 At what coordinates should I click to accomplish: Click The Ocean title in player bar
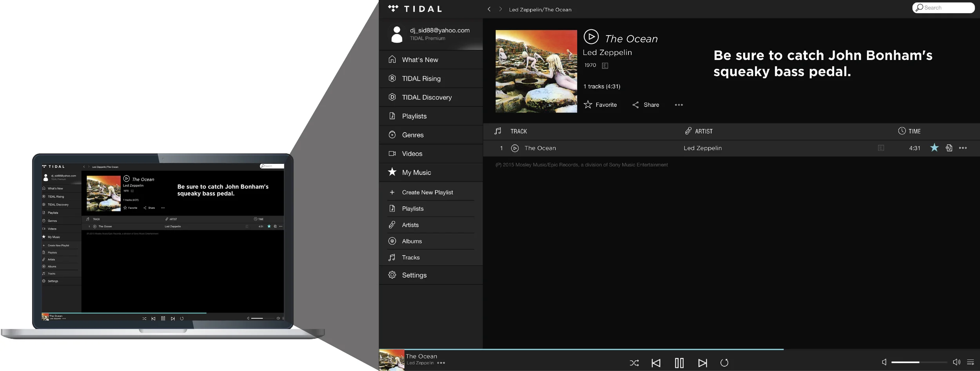click(x=421, y=356)
